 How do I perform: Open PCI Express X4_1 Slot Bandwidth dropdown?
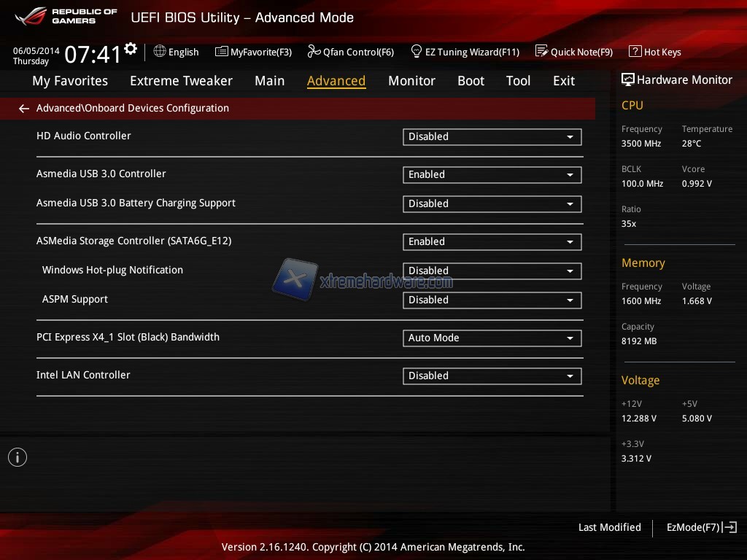click(x=492, y=338)
